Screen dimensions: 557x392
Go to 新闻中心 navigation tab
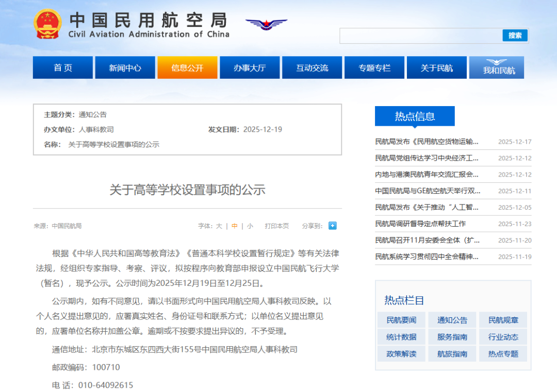(x=125, y=67)
